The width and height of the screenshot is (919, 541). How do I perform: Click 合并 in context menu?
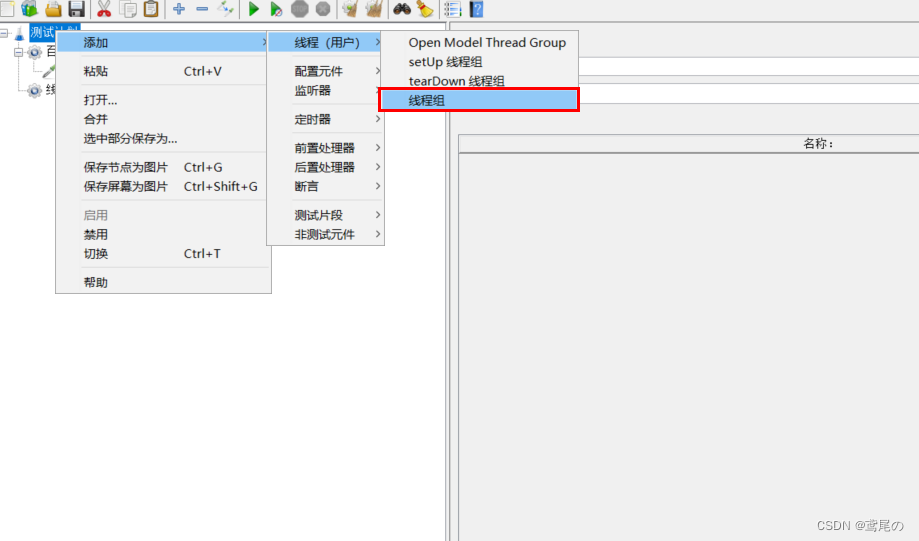[x=163, y=119]
